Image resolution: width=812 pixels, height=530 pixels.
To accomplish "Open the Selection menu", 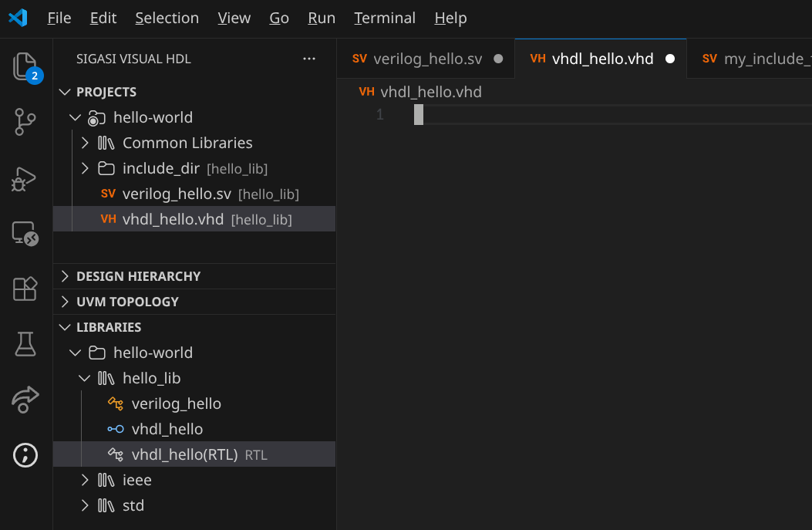I will coord(167,18).
